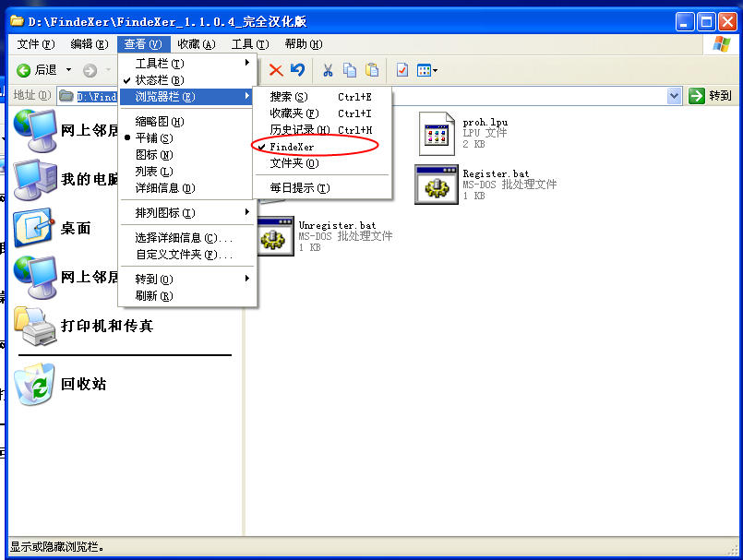The width and height of the screenshot is (743, 560).
Task: Expand the Go To (转到) submenu in View menu
Action: pyautogui.click(x=187, y=279)
